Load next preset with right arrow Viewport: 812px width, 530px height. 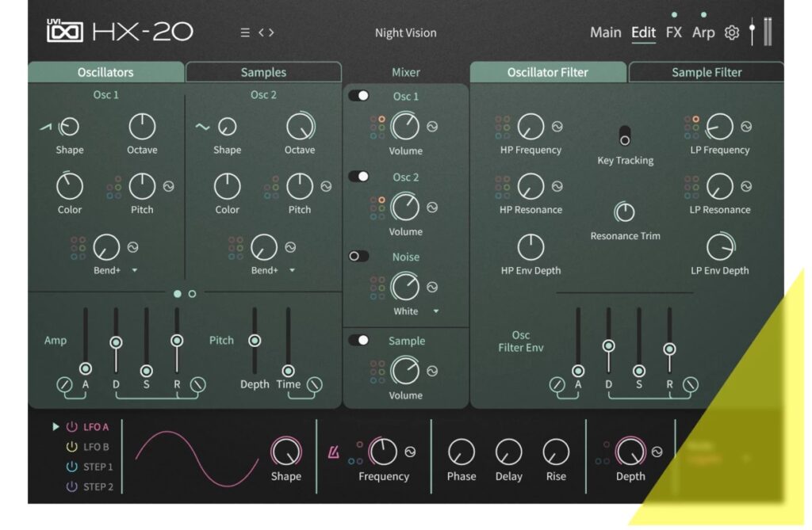[271, 32]
